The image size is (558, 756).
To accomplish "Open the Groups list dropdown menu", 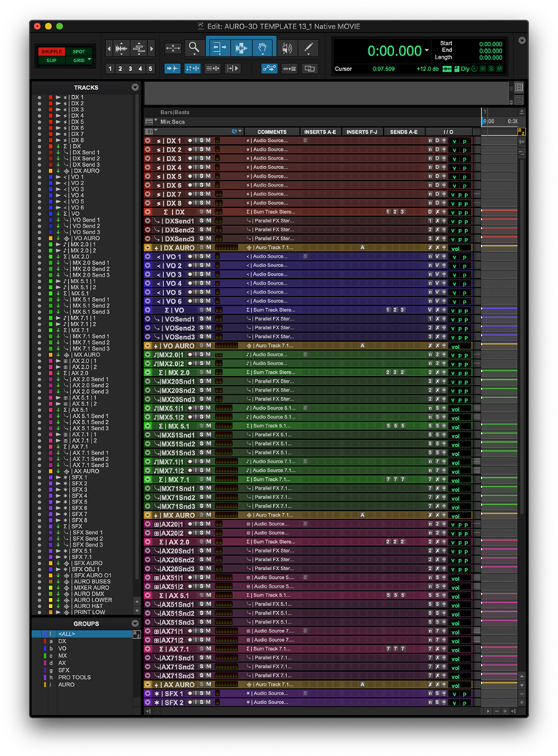I will (x=135, y=624).
